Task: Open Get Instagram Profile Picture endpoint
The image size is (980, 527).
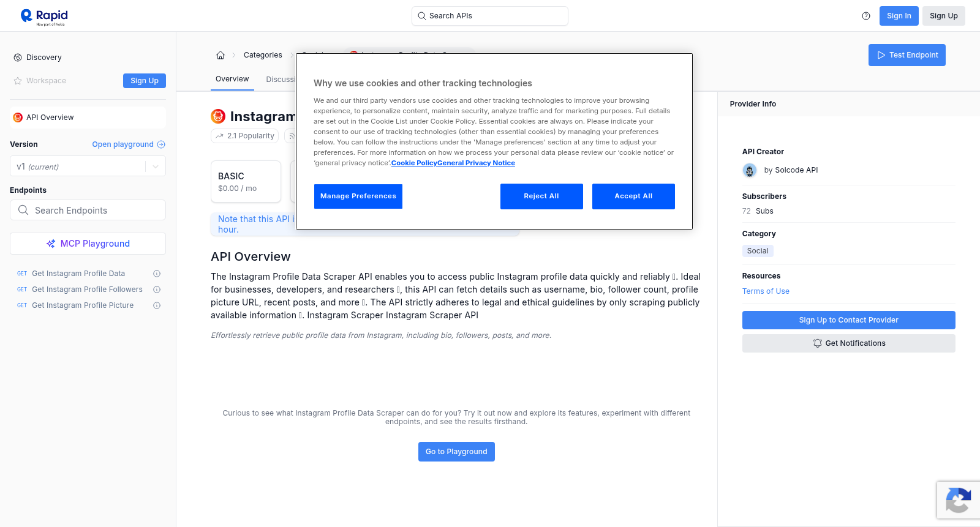Action: (x=83, y=305)
